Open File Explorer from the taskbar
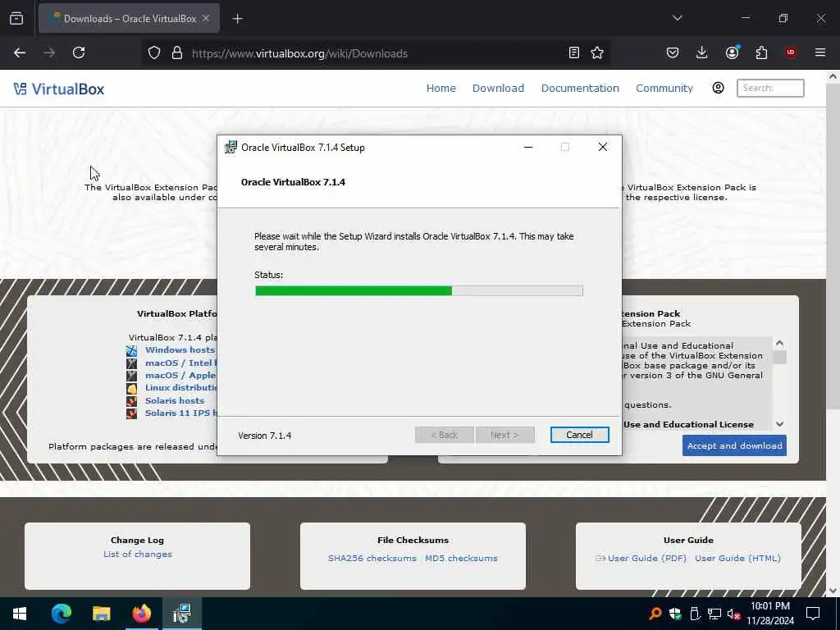This screenshot has width=840, height=630. tap(101, 614)
